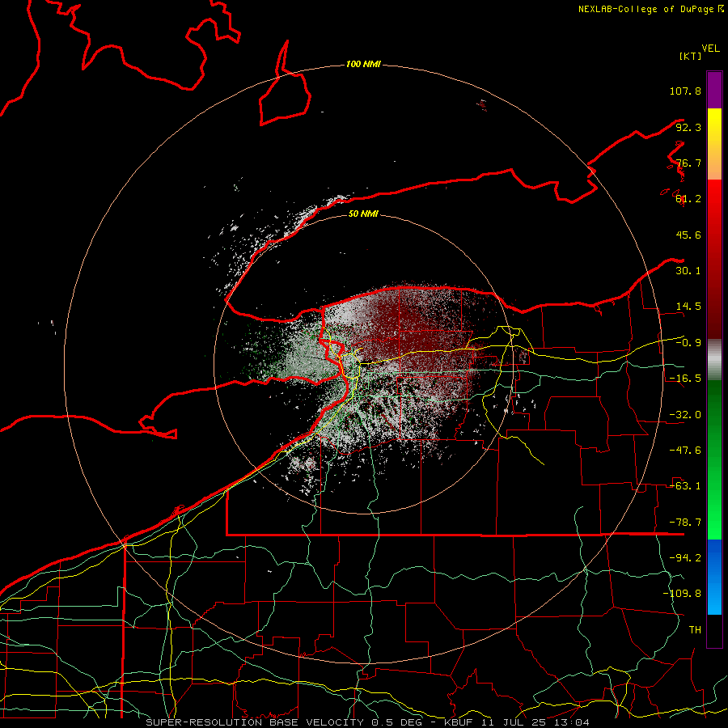Image resolution: width=728 pixels, height=728 pixels.
Task: Click the TH threshold label
Action: [695, 630]
